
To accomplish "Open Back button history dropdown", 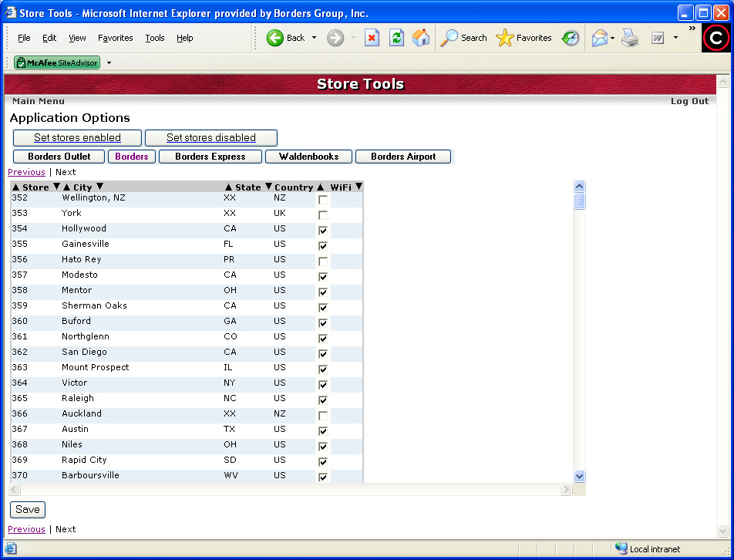I will pos(314,38).
